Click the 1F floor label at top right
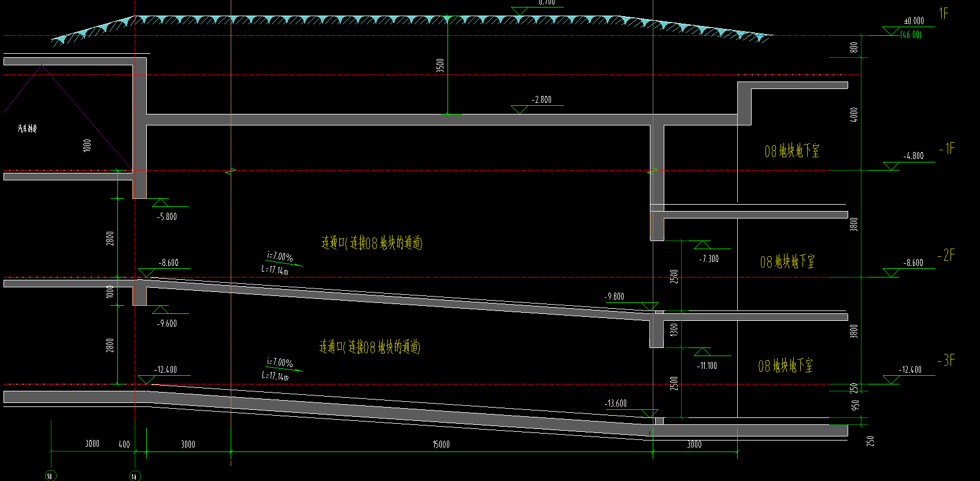This screenshot has height=481, width=980. click(944, 13)
